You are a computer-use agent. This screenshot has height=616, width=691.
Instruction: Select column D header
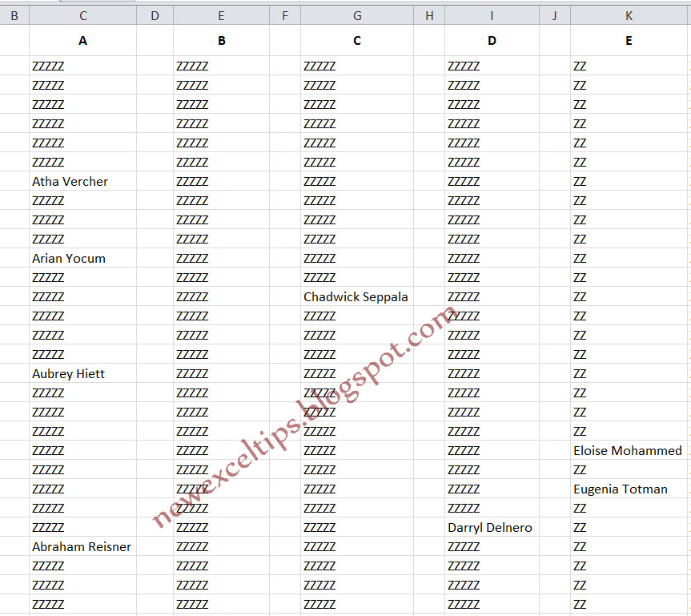pyautogui.click(x=155, y=16)
